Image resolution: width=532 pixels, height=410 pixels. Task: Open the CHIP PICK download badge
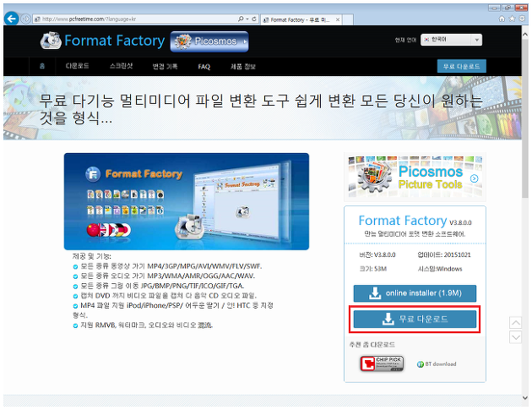pyautogui.click(x=382, y=364)
